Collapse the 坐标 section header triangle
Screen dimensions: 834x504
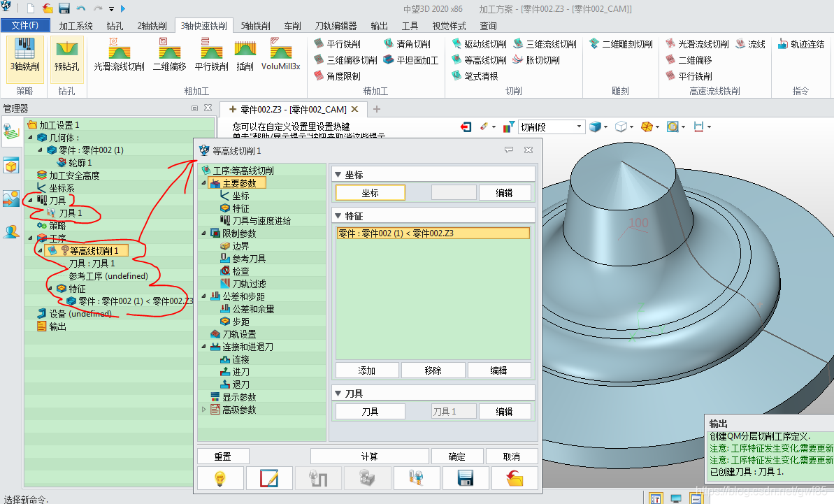click(338, 175)
